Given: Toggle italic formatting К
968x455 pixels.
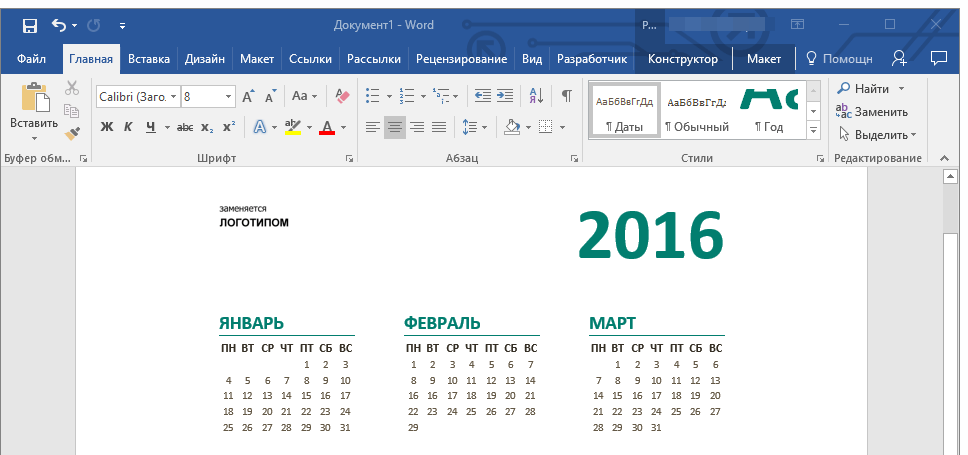Looking at the screenshot, I should point(128,127).
